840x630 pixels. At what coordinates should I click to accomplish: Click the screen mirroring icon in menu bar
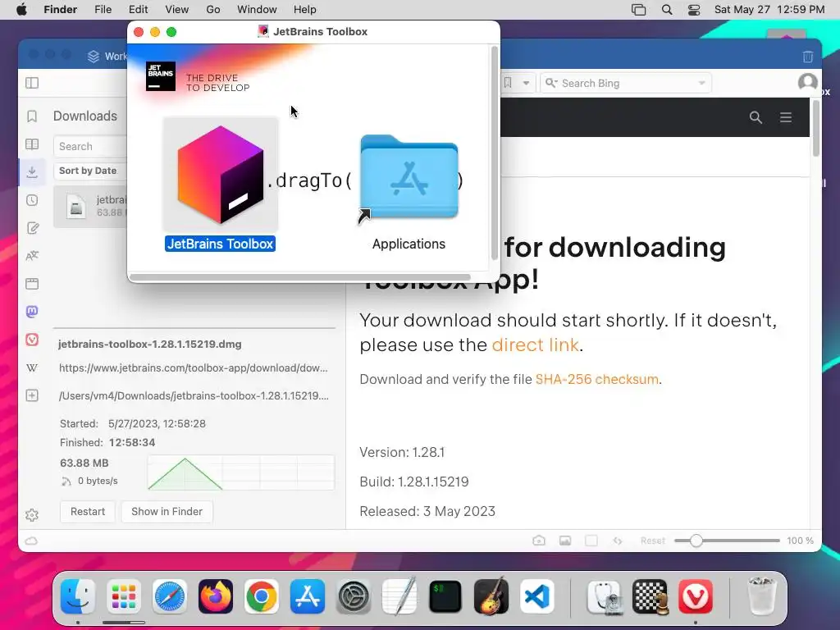[638, 10]
